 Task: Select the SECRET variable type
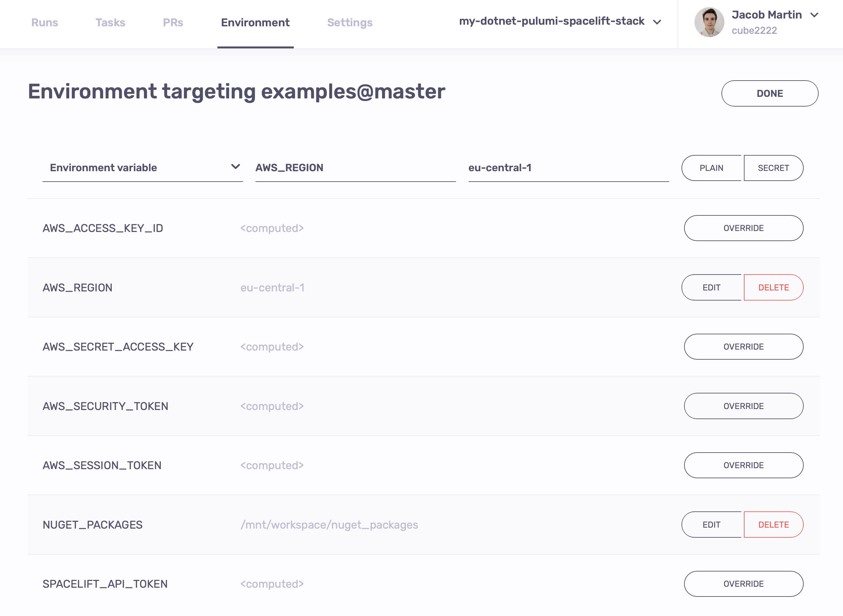tap(773, 168)
